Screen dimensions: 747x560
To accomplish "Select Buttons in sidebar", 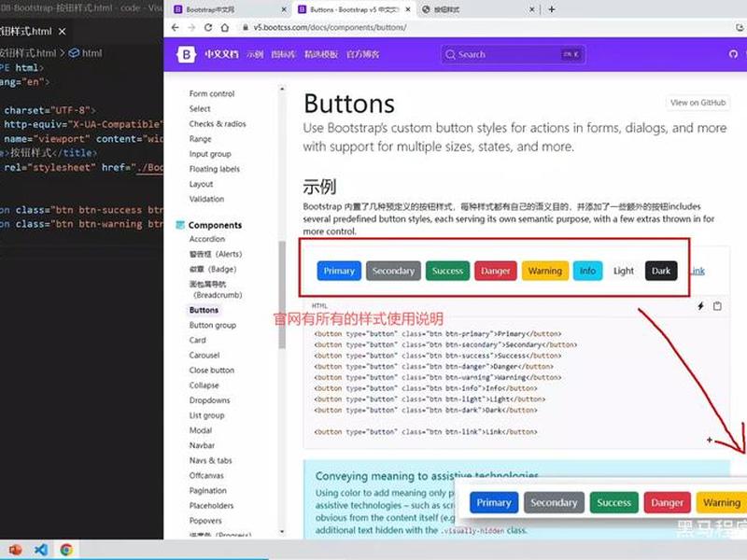I will tap(204, 310).
